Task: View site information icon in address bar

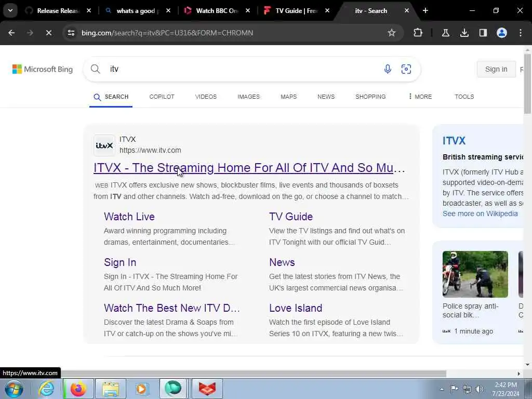Action: click(x=71, y=33)
